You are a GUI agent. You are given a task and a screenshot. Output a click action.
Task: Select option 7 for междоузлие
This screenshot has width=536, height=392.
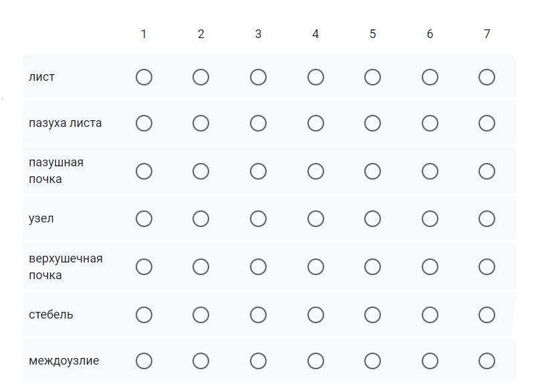point(487,361)
